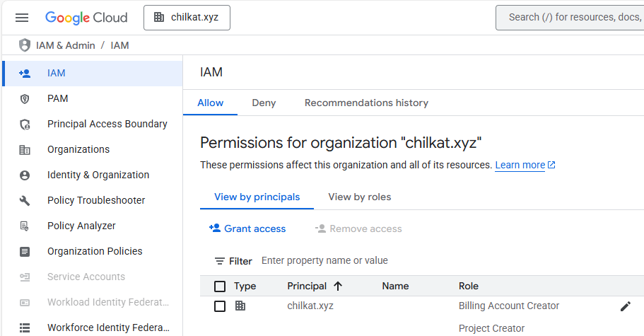Click the IAM & Admin shield icon

pyautogui.click(x=25, y=45)
